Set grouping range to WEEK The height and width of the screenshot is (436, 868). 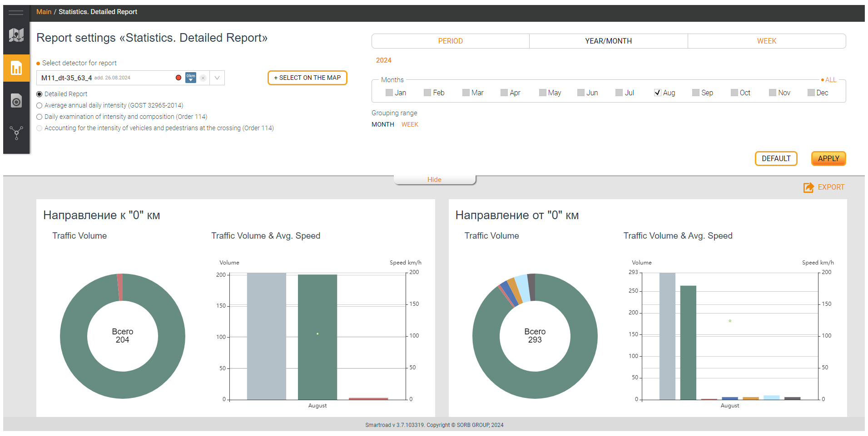pos(410,124)
